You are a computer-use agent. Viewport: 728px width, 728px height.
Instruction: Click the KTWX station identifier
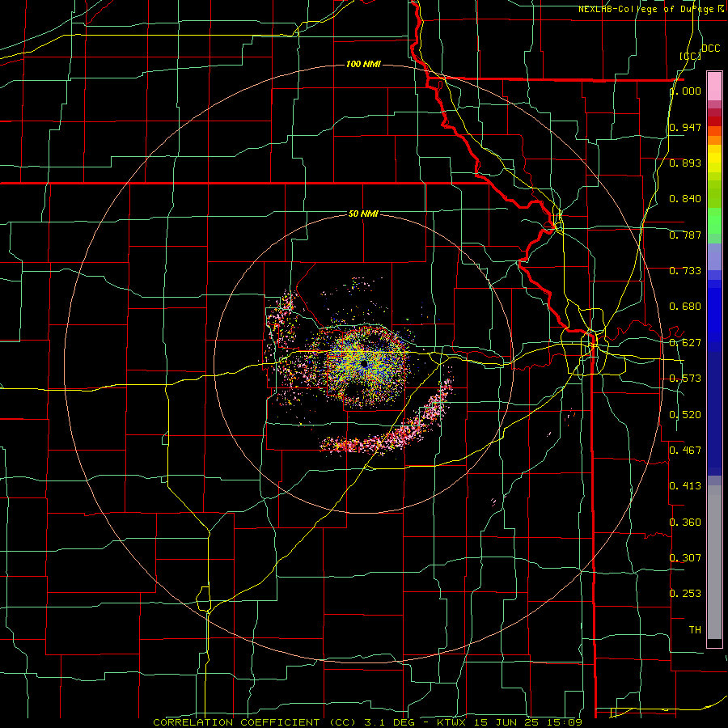point(451,722)
